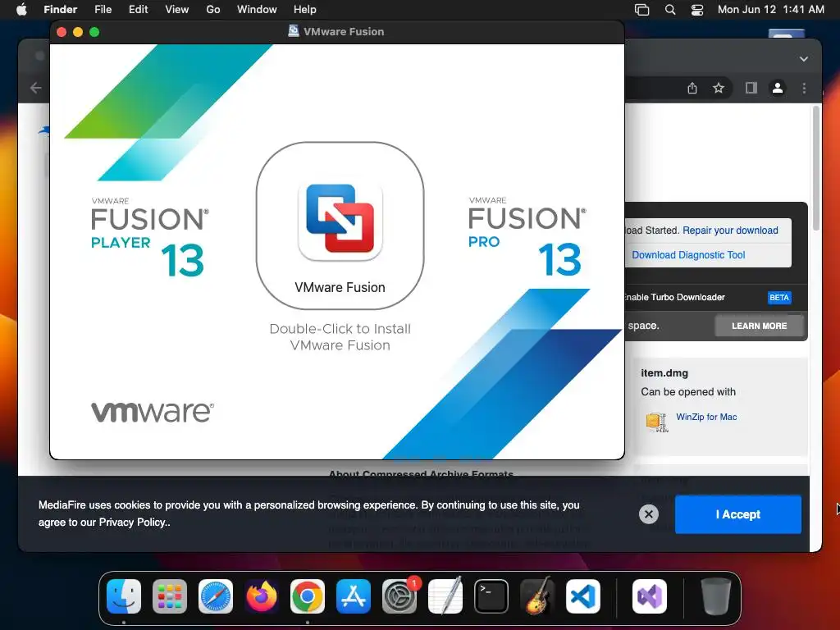Open the Help menu
Image resolution: width=840 pixels, height=630 pixels.
305,10
